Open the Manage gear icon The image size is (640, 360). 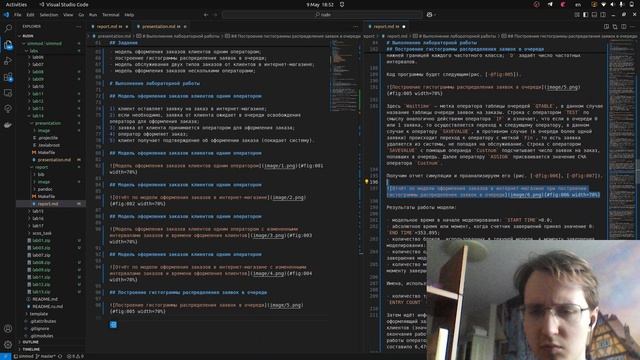point(8,344)
